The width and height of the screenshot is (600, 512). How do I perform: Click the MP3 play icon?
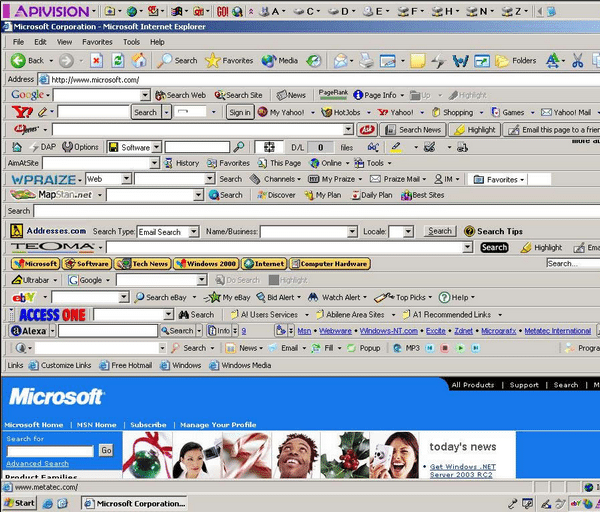click(460, 348)
